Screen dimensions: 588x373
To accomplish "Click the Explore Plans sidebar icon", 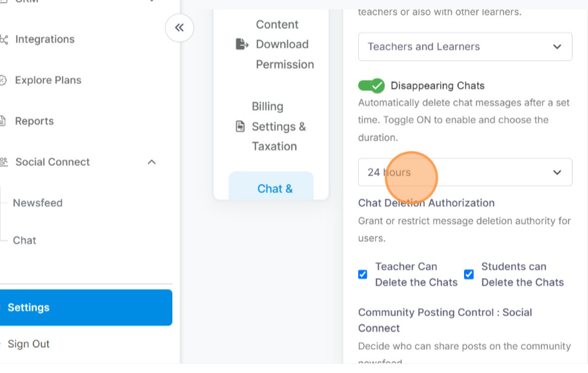I will point(3,81).
